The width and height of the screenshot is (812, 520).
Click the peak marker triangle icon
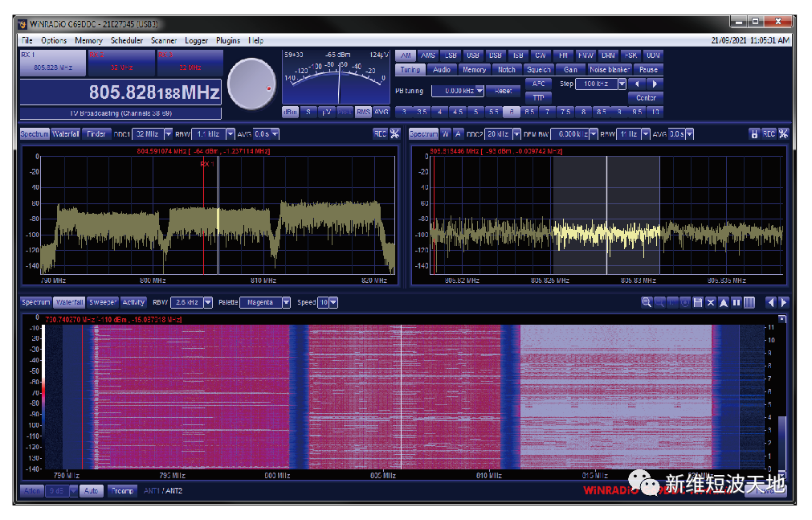click(724, 302)
